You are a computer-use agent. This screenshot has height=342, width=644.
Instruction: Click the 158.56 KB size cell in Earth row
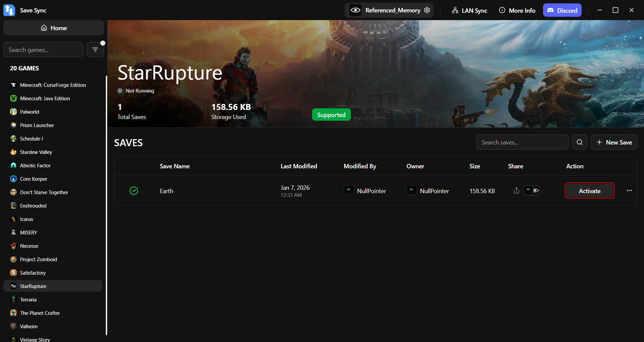click(x=482, y=191)
